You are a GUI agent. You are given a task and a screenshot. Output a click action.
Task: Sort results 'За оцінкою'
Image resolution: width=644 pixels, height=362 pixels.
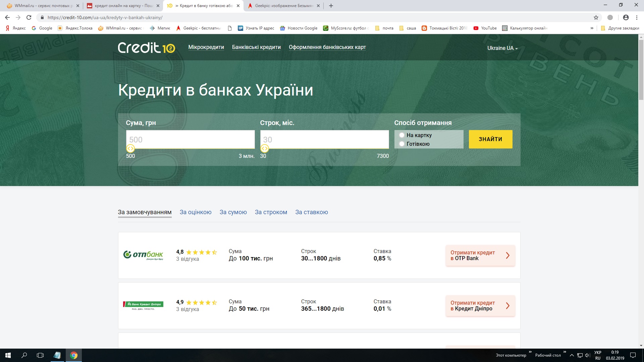(x=196, y=212)
